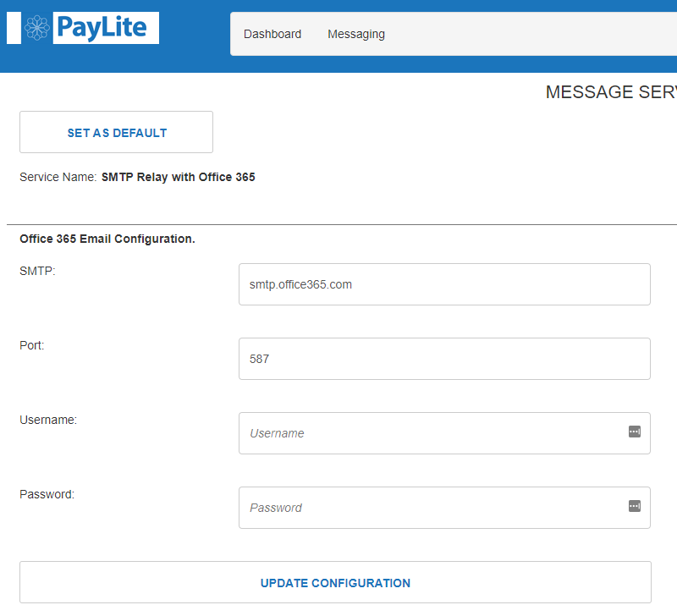Navigate to the Dashboard menu item
The image size is (677, 616).
point(272,34)
